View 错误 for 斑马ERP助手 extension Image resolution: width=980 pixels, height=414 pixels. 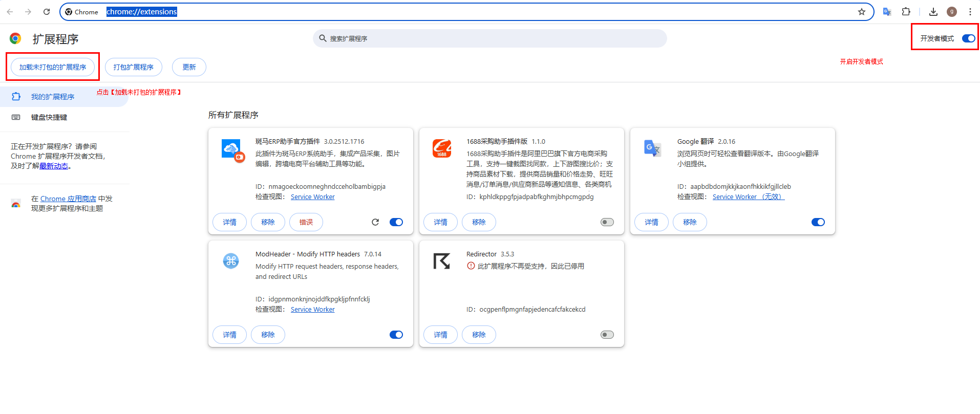(x=306, y=222)
